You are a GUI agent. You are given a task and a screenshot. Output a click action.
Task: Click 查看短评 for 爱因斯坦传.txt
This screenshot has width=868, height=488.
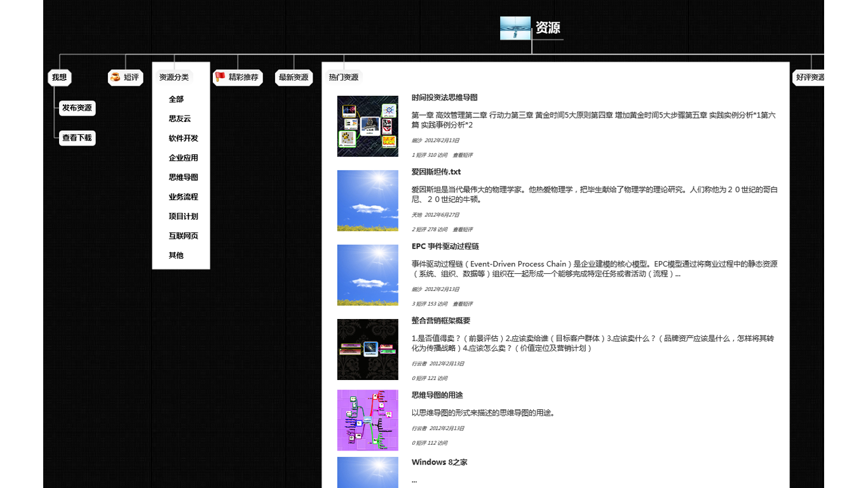[463, 229]
